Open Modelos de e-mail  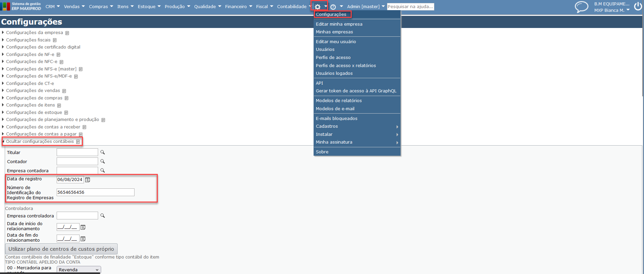(x=335, y=109)
